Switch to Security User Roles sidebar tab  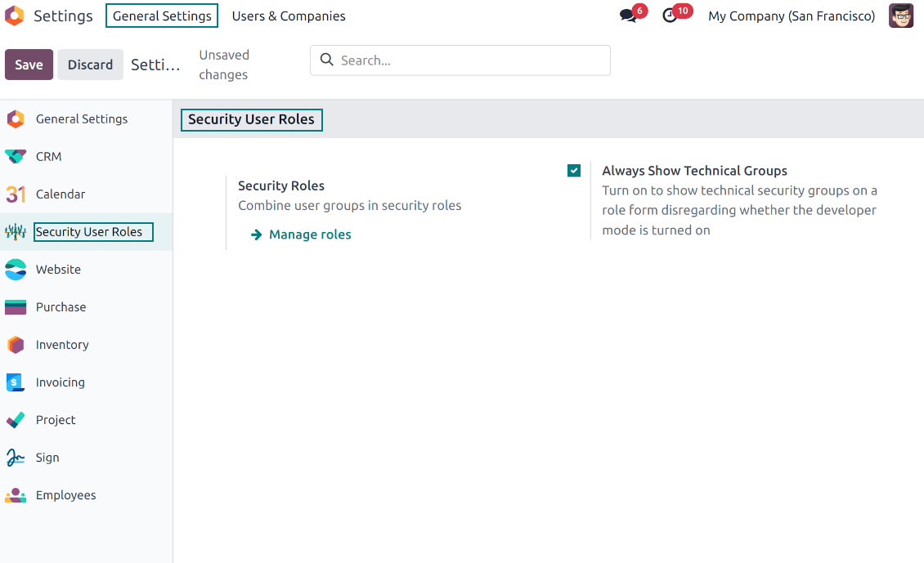tap(88, 232)
